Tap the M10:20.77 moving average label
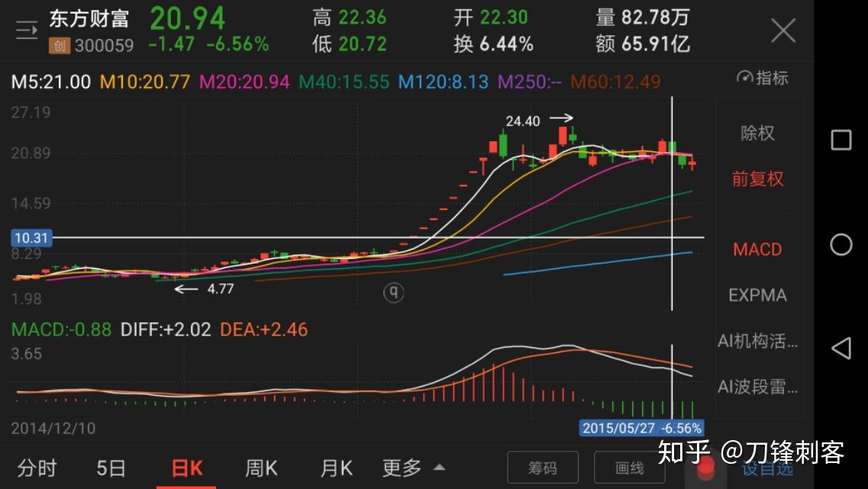 click(145, 82)
